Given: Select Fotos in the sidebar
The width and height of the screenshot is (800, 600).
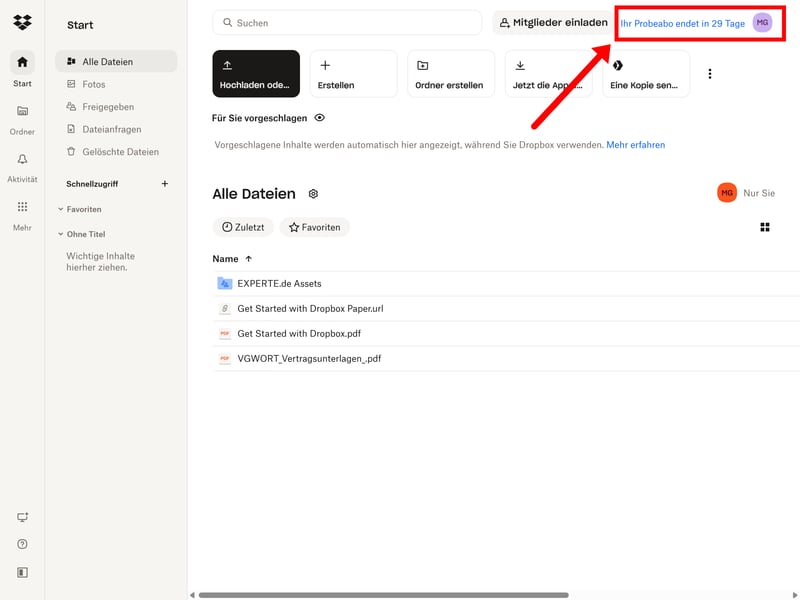Looking at the screenshot, I should (x=94, y=84).
